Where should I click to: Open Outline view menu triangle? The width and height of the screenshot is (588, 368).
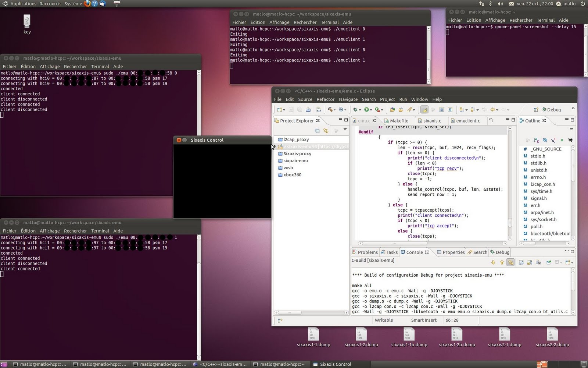(571, 129)
